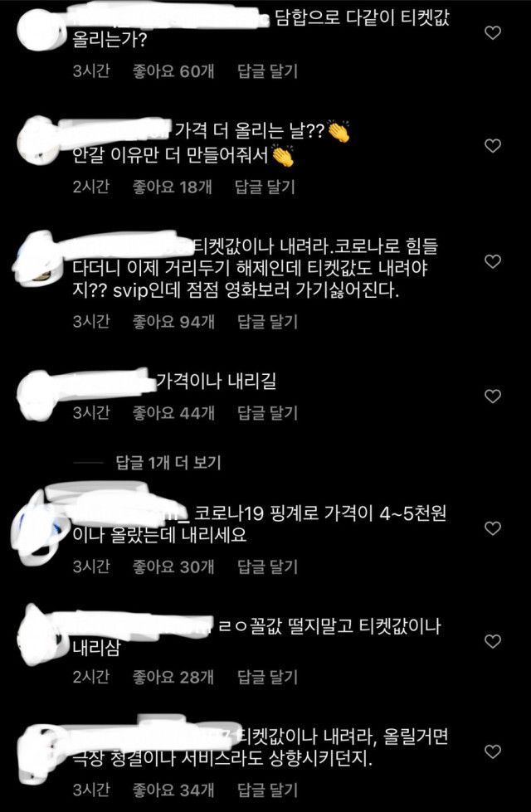The height and width of the screenshot is (812, 531).
Task: Expand '답글 1개 더 보기' replies
Action: tap(169, 463)
